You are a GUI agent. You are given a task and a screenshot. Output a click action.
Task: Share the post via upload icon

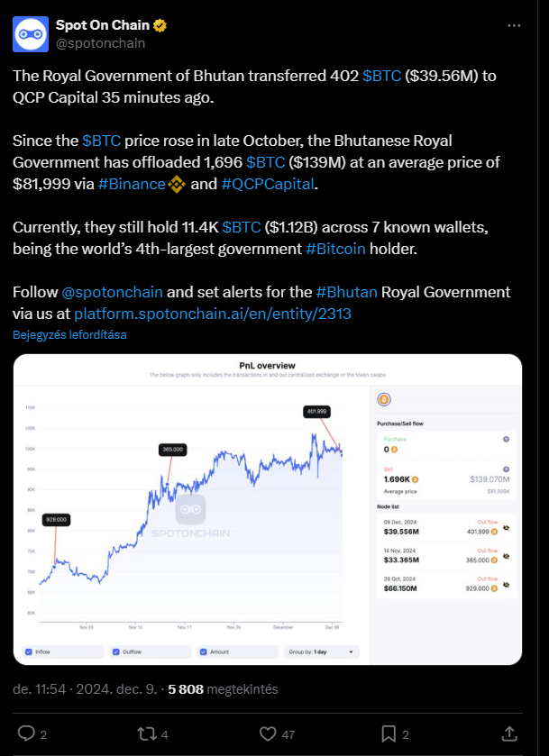pyautogui.click(x=509, y=733)
